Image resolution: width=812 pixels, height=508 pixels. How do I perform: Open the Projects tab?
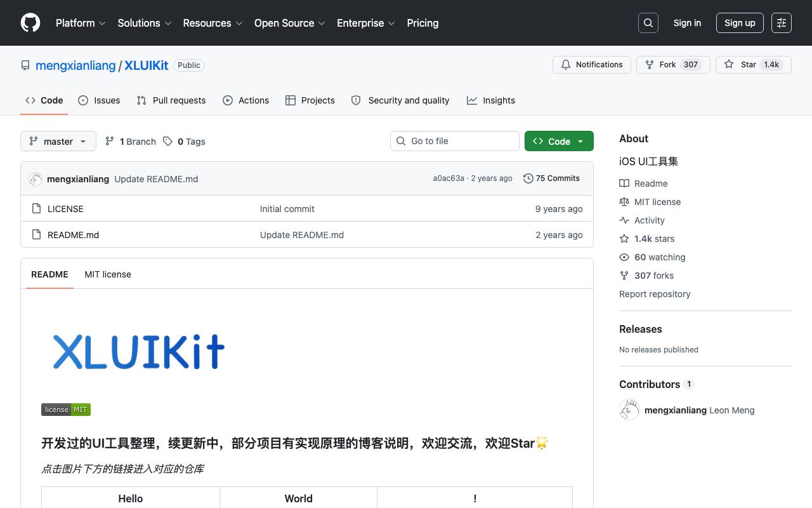[310, 100]
